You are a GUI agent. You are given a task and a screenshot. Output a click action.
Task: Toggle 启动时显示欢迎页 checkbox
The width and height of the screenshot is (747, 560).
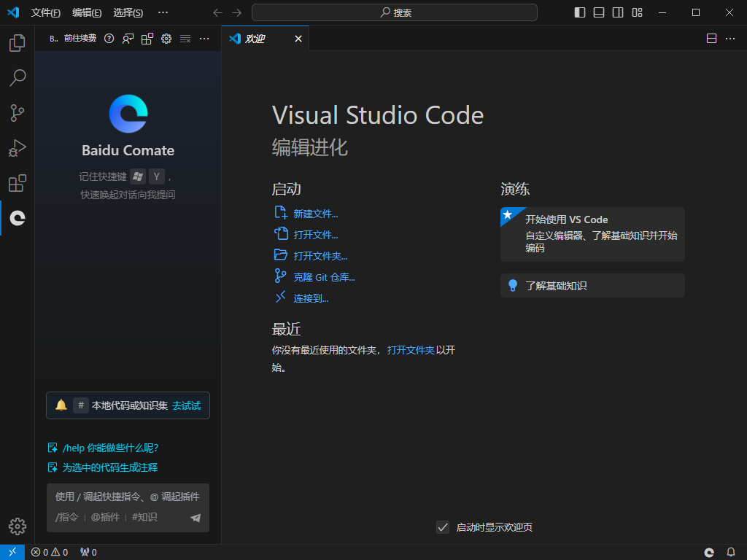[x=443, y=527]
